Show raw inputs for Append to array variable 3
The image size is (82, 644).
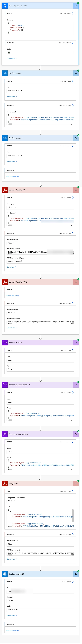coord(66,392)
